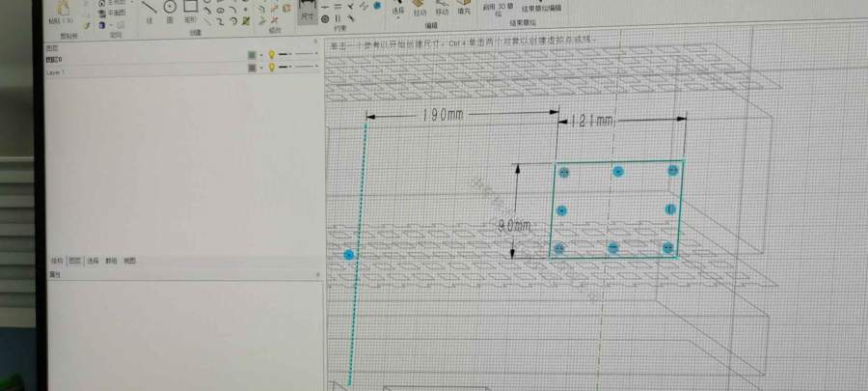Viewport: 868px width, 391px height.
Task: Select the point sketch tool
Action: [245, 10]
